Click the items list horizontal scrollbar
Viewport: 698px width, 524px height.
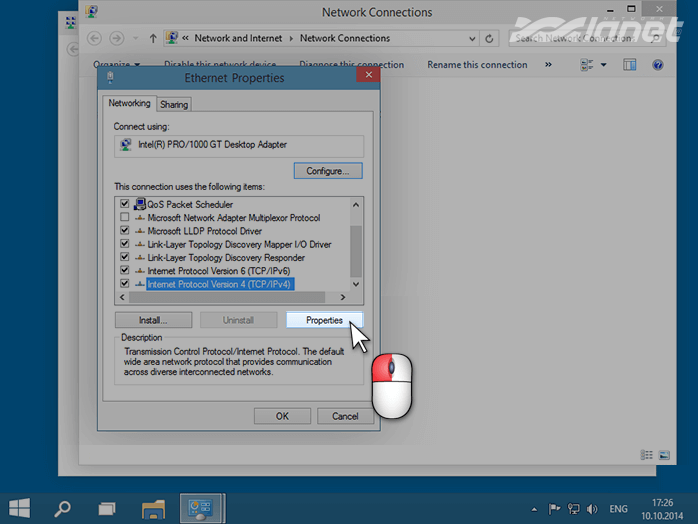point(231,297)
